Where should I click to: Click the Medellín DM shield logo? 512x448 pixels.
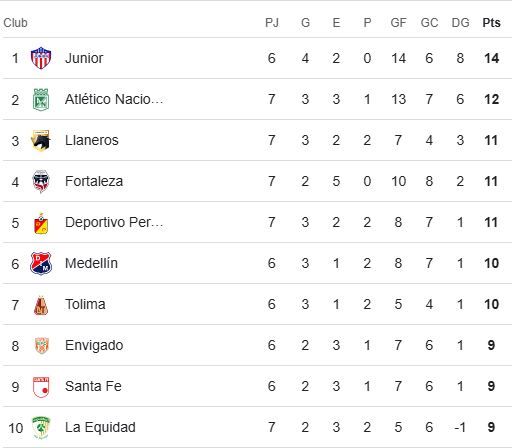click(41, 263)
